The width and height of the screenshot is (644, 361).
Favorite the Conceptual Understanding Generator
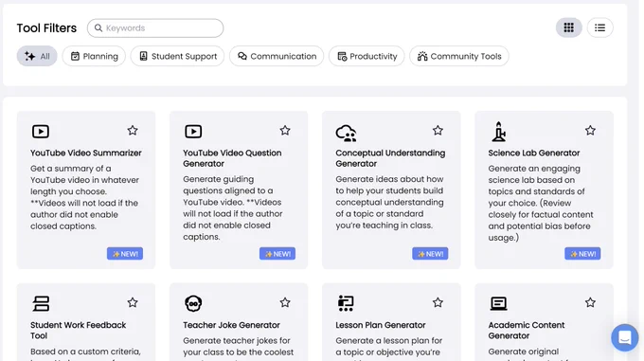point(438,131)
